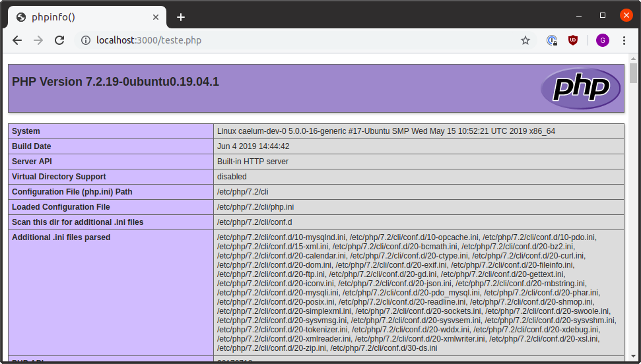Screen dimensions: 641x364
Task: Open the purple G profile avatar
Action: point(602,40)
